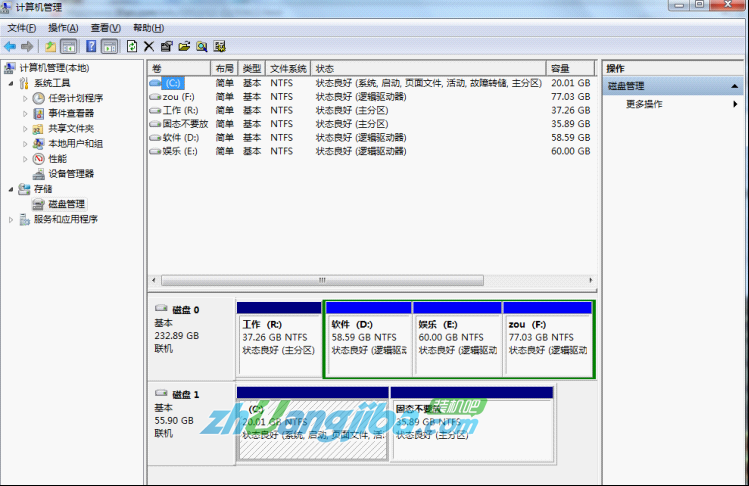Open the Properties toolbar icon
Image resolution: width=749 pixels, height=486 pixels.
166,46
